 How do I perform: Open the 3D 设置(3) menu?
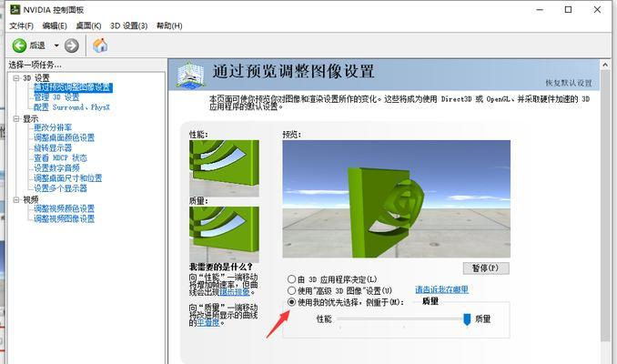click(x=128, y=25)
